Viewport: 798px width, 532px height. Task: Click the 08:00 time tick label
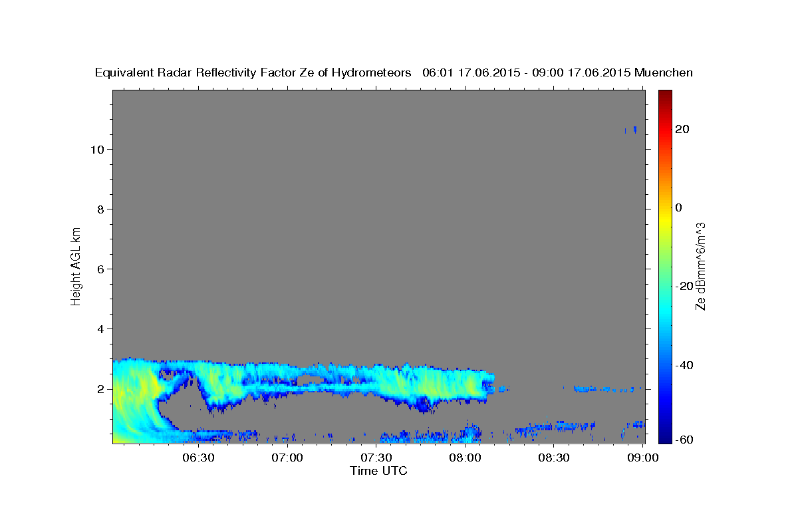click(465, 458)
